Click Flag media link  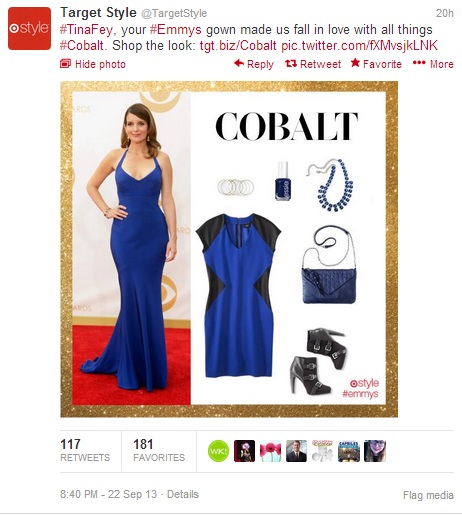pyautogui.click(x=428, y=495)
